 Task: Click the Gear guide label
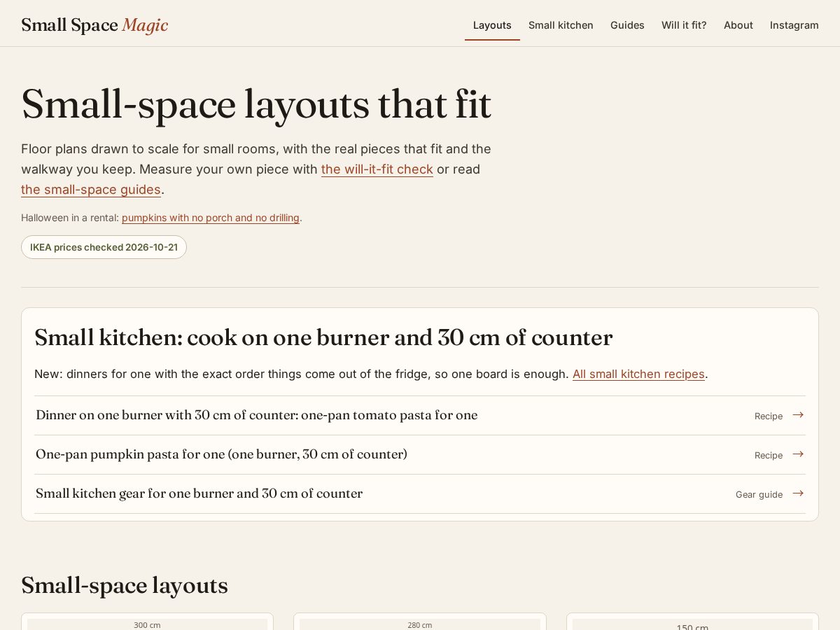point(759,494)
